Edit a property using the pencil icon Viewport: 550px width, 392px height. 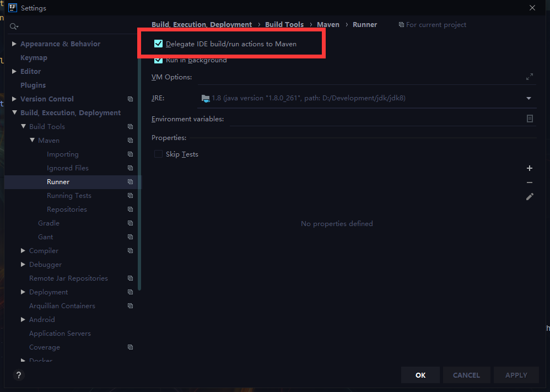point(529,196)
